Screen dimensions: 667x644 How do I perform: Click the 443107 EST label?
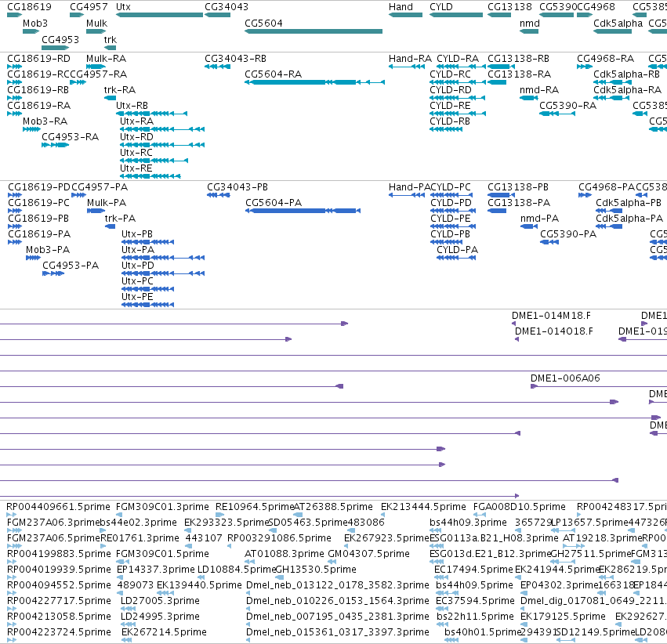click(x=203, y=538)
